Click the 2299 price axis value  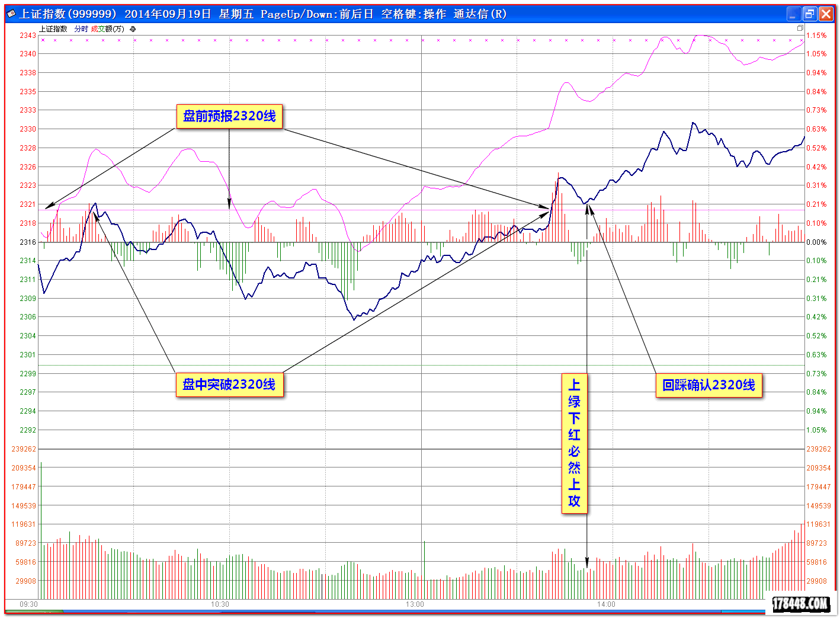28,374
